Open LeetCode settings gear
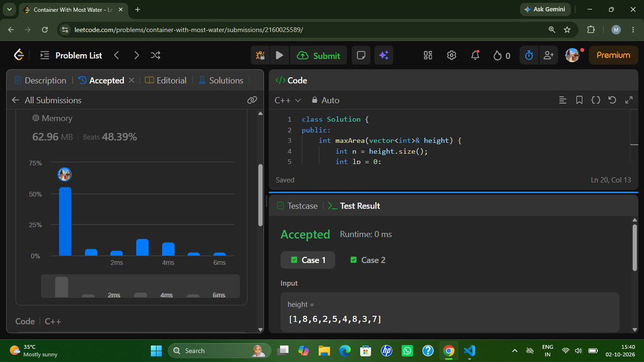Screen dimensions: 644x362 pyautogui.click(x=452, y=55)
